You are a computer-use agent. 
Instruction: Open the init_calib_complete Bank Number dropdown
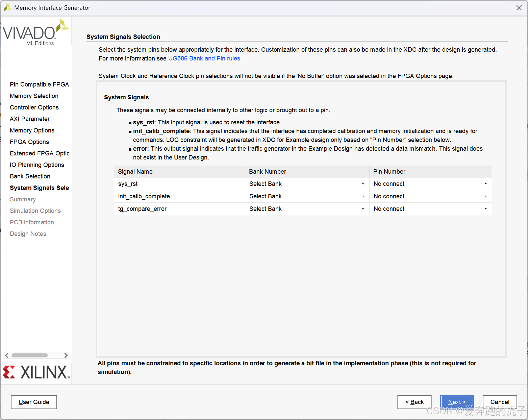click(x=307, y=196)
